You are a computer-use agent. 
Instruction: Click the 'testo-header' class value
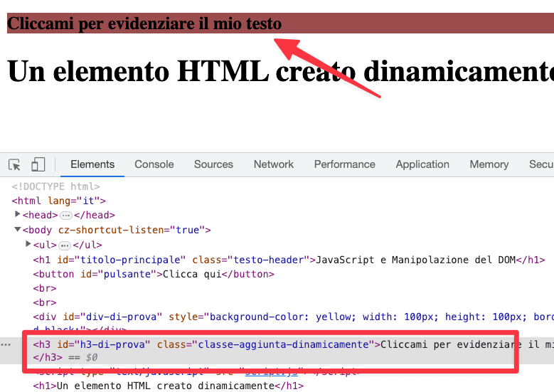point(269,260)
